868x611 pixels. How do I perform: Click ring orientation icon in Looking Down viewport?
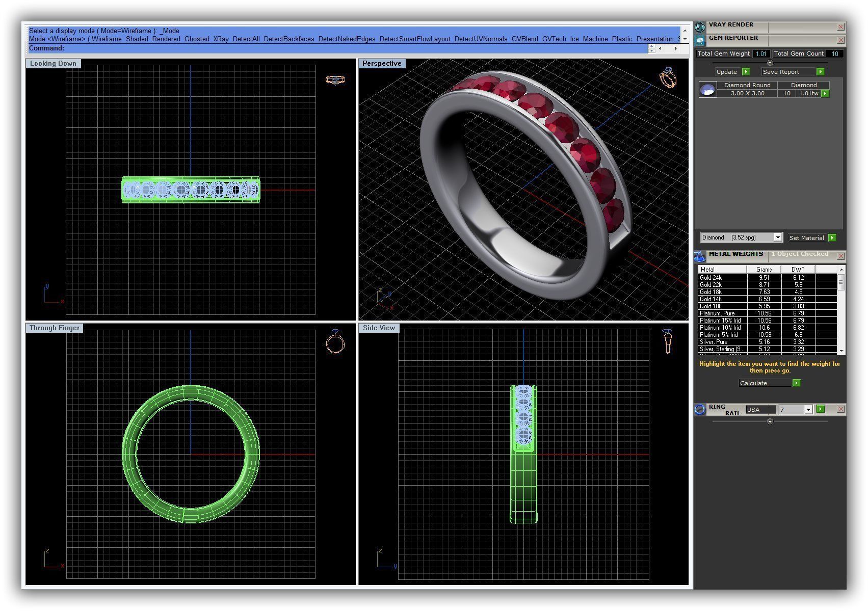tap(335, 79)
